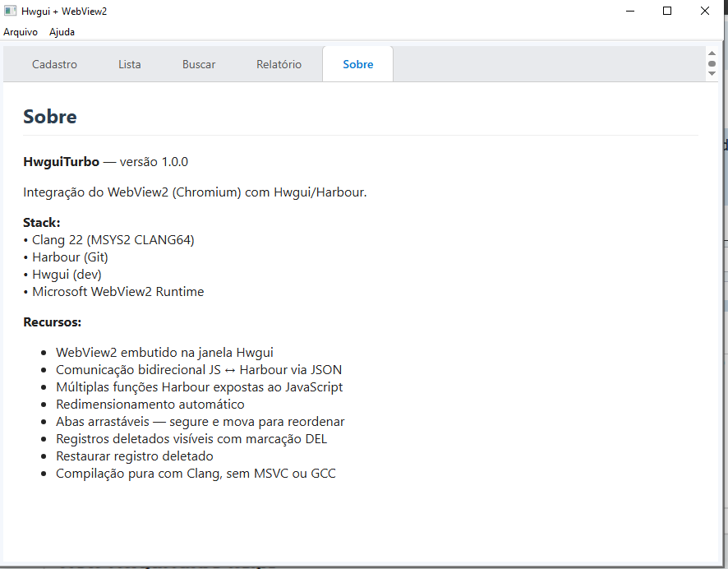
Task: Click the 'Stack:' label
Action: [42, 223]
